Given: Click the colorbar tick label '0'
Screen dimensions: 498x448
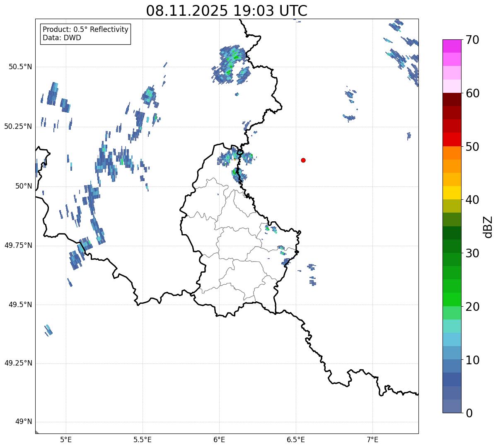Looking at the screenshot, I should tap(469, 413).
